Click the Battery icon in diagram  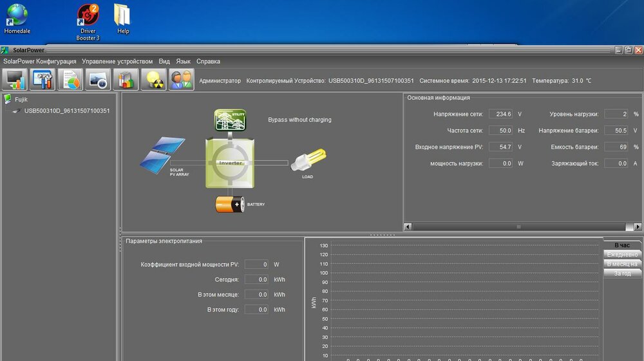(230, 204)
